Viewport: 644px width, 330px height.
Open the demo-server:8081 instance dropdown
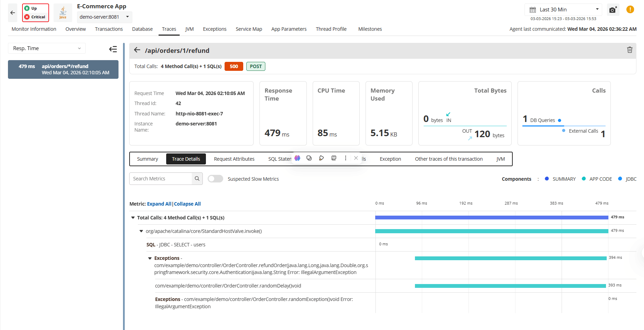pos(104,17)
